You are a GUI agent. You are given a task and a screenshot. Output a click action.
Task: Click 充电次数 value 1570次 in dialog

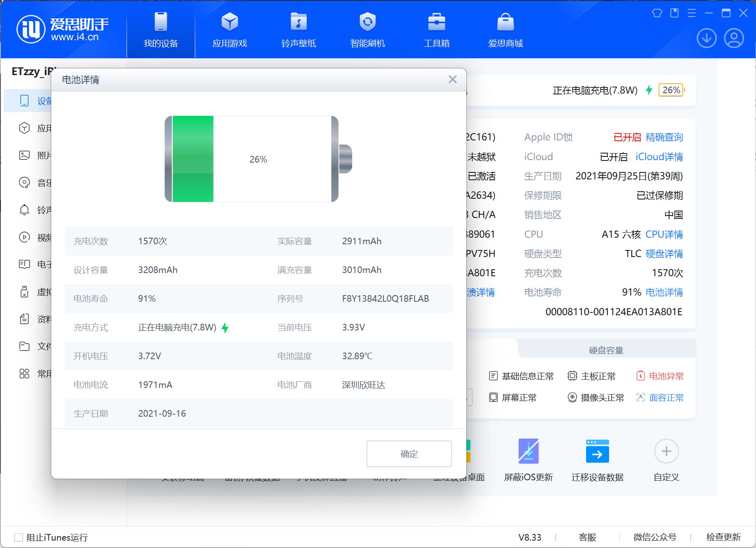[153, 241]
